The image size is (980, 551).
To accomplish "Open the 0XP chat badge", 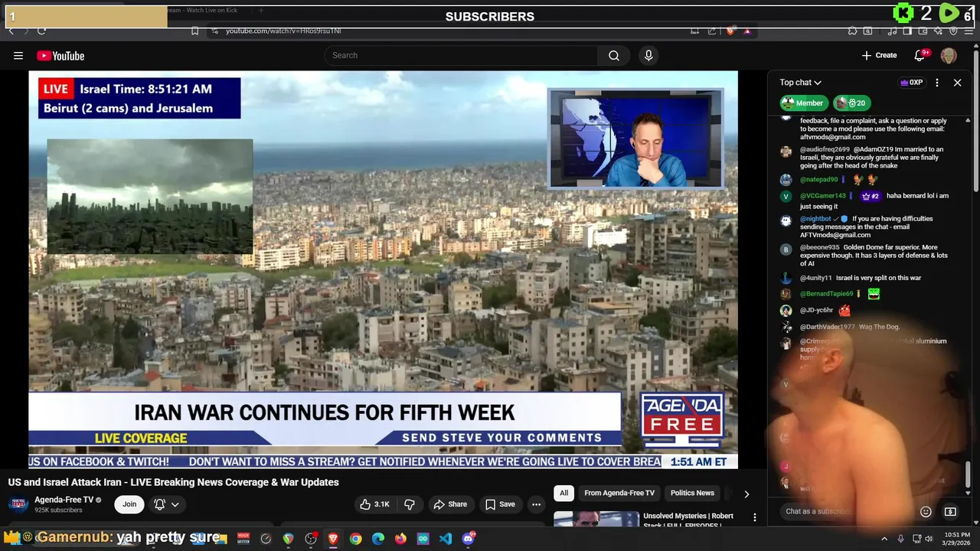I will click(x=911, y=82).
